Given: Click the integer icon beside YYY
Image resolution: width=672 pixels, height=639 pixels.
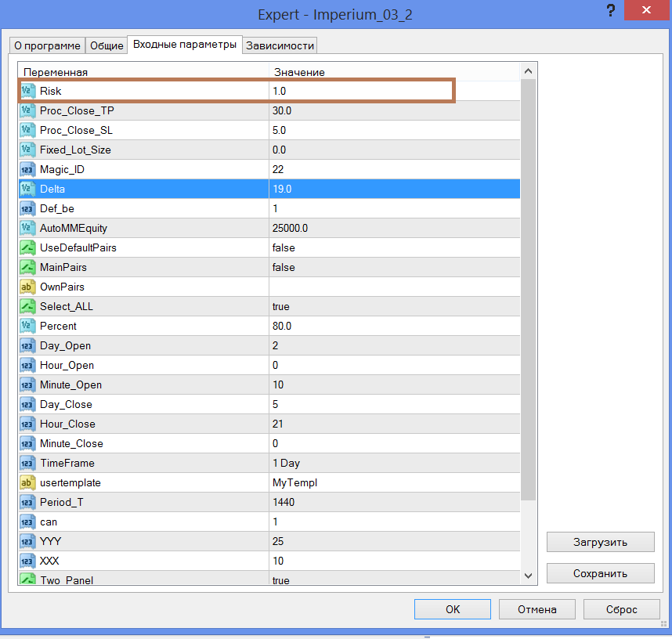Looking at the screenshot, I should point(27,542).
